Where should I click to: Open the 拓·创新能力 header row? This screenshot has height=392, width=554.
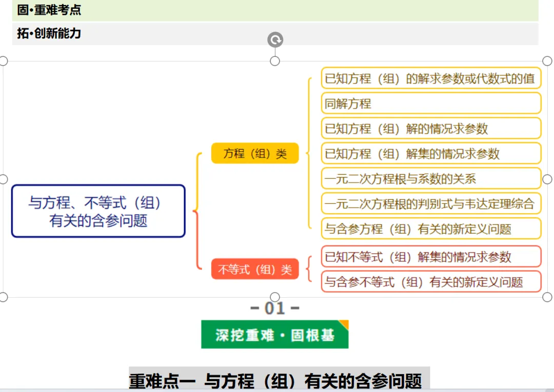pyautogui.click(x=49, y=34)
